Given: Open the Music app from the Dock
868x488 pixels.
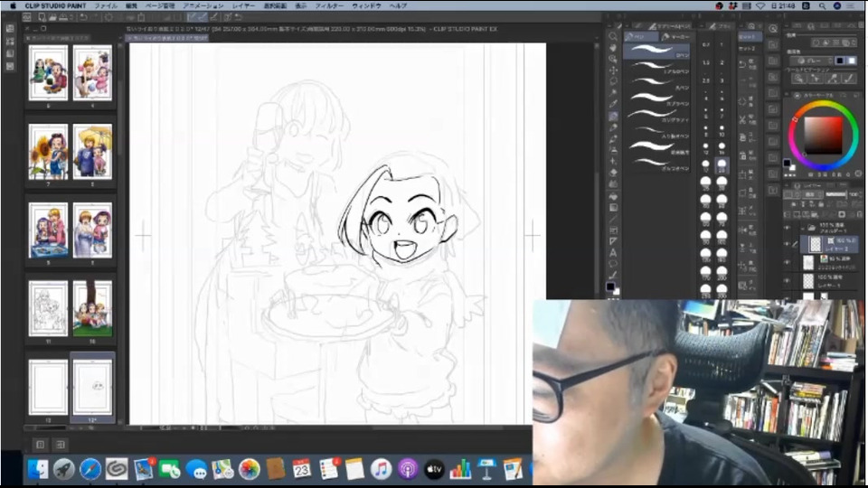Looking at the screenshot, I should point(381,469).
